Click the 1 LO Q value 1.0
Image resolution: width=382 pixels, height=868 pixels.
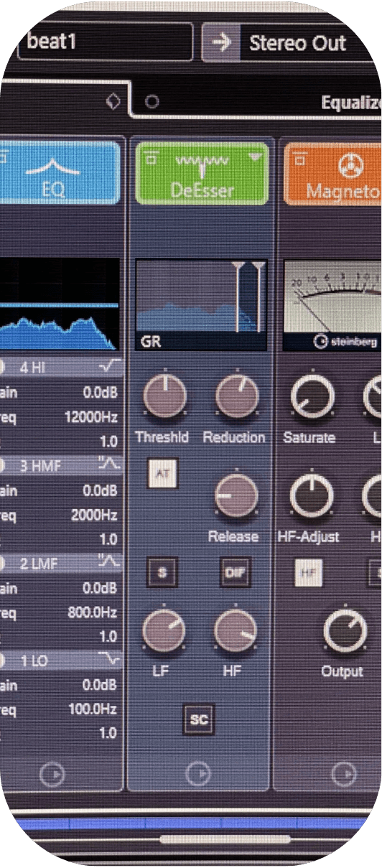108,734
